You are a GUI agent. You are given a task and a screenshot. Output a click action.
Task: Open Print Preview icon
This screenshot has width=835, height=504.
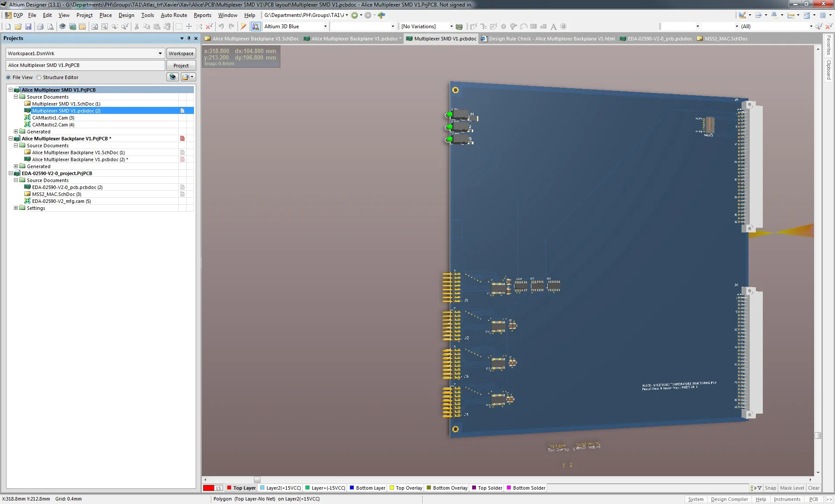50,27
